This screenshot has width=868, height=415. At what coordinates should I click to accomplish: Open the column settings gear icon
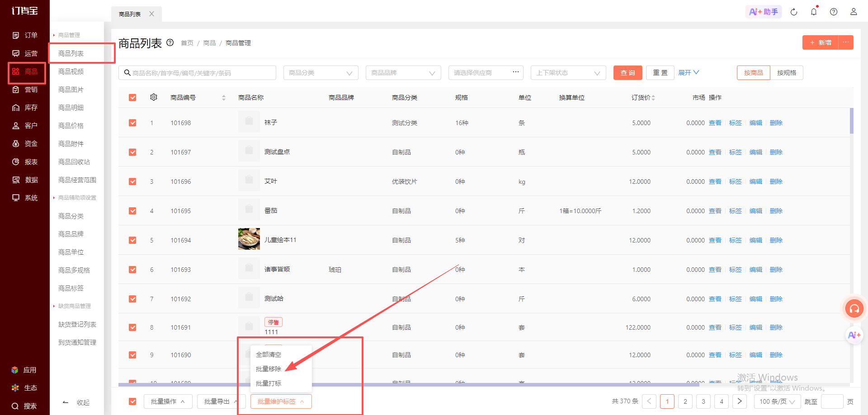tap(154, 97)
